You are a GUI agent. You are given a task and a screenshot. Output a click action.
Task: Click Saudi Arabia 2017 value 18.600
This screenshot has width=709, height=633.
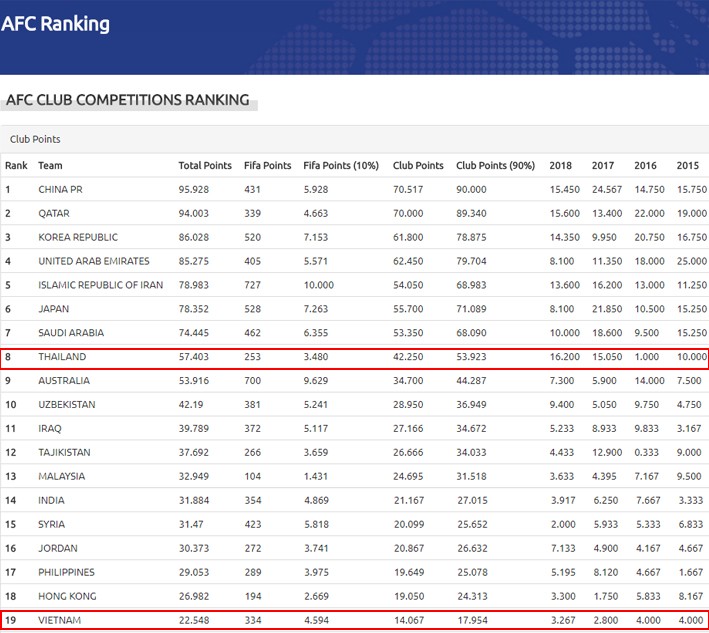(607, 333)
